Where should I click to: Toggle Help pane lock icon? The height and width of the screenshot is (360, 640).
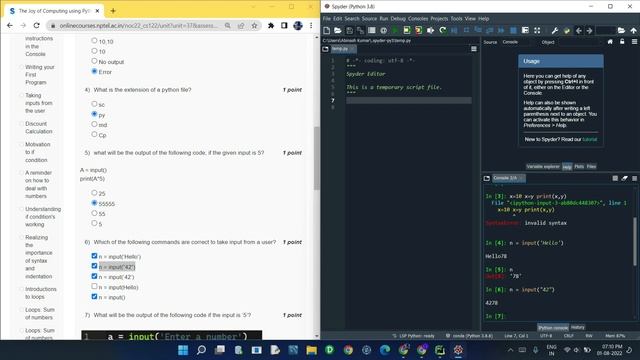pos(622,42)
